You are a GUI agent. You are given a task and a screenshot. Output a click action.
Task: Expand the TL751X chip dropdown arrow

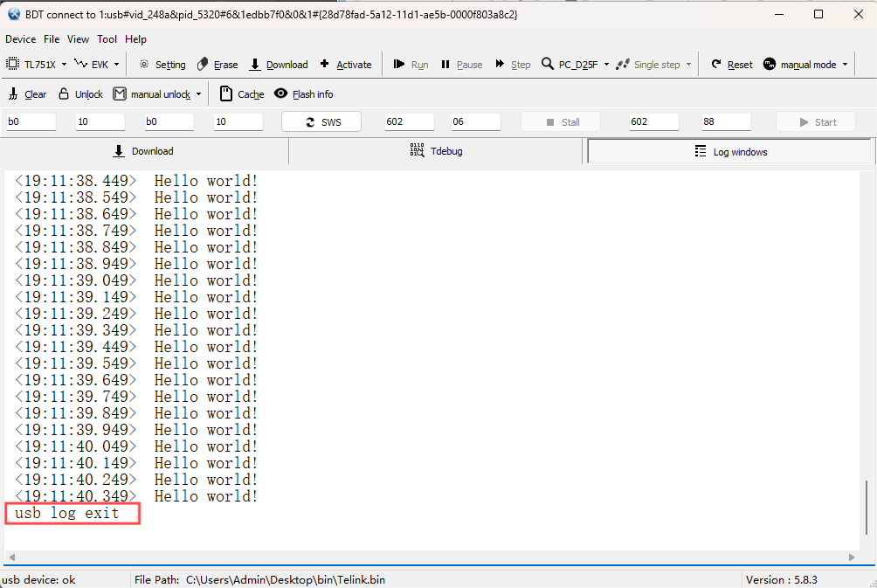pos(64,65)
